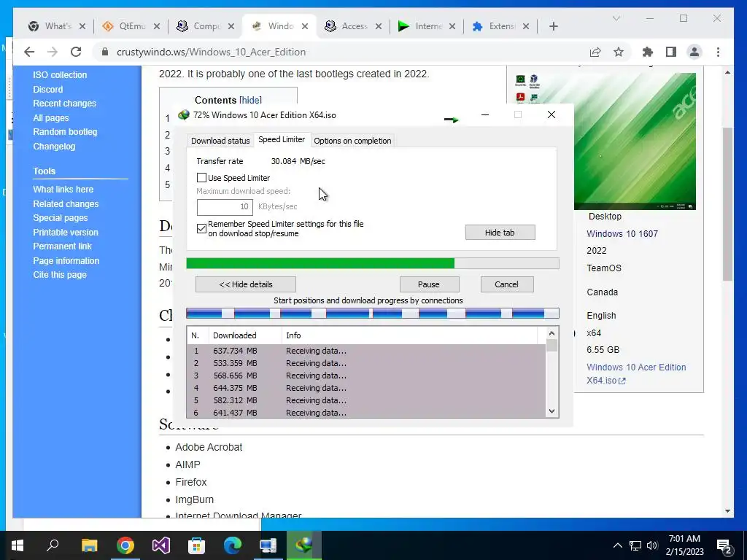Open taskbar Search magnifier
Screen dimensions: 747x560
coord(53,545)
